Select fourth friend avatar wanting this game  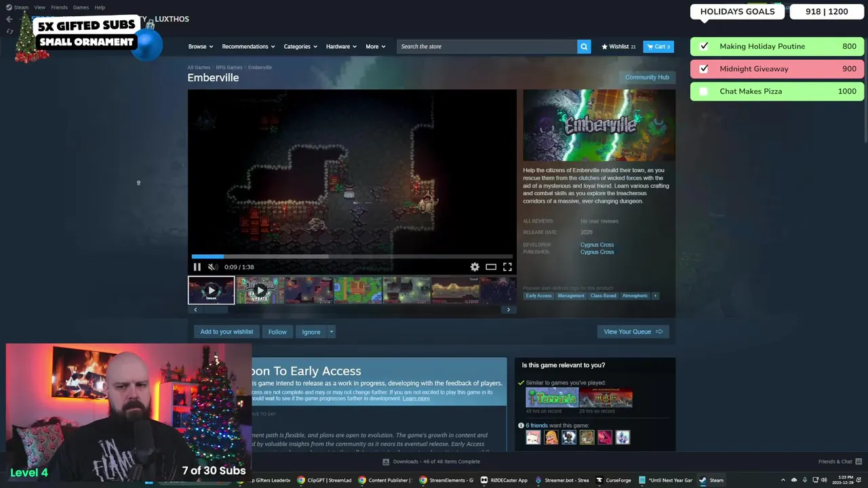coord(587,438)
